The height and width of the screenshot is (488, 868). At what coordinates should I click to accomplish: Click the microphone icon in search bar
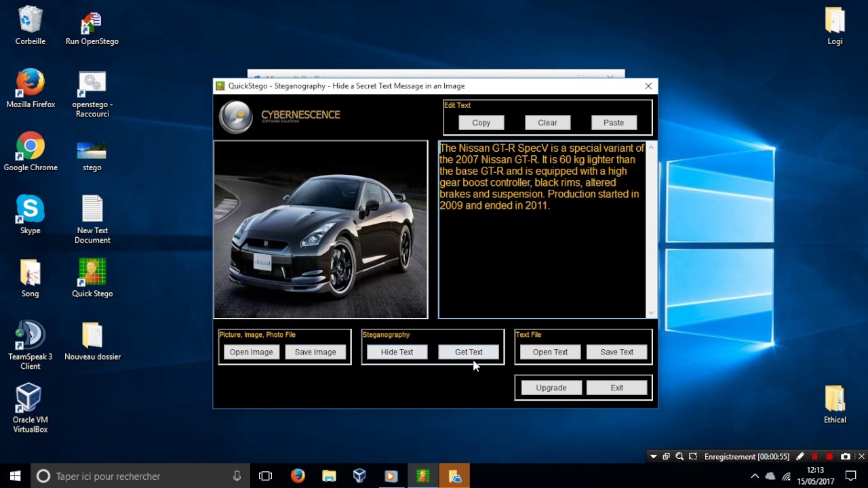[237, 476]
